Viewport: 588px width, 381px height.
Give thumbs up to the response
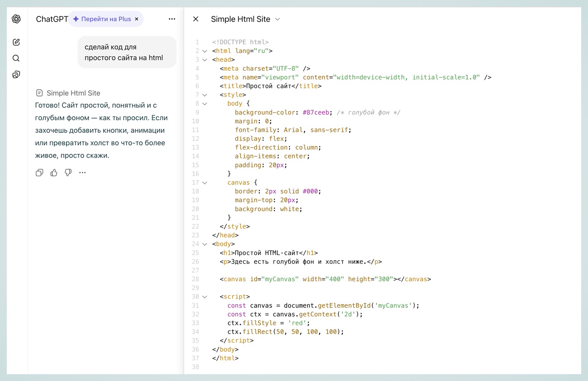54,173
